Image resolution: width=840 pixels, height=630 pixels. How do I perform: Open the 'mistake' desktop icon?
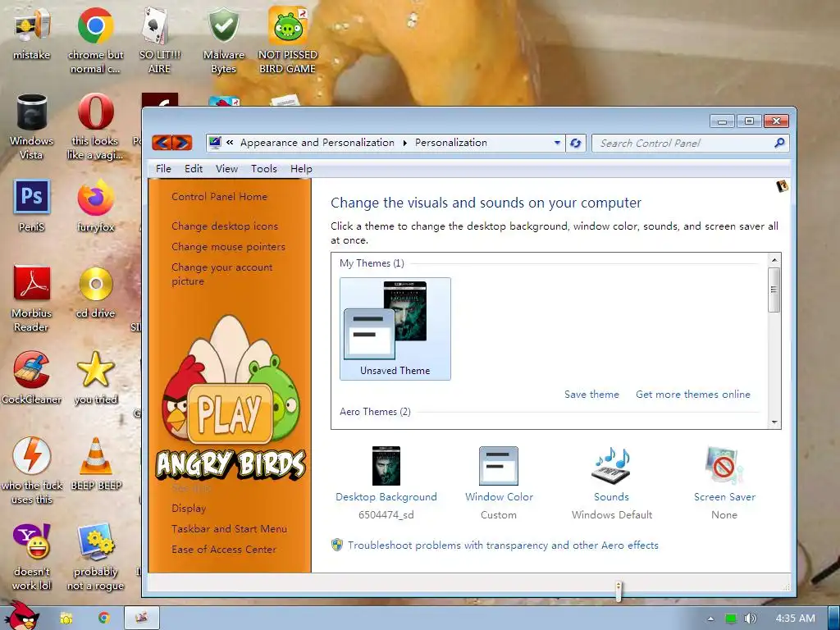pyautogui.click(x=32, y=34)
